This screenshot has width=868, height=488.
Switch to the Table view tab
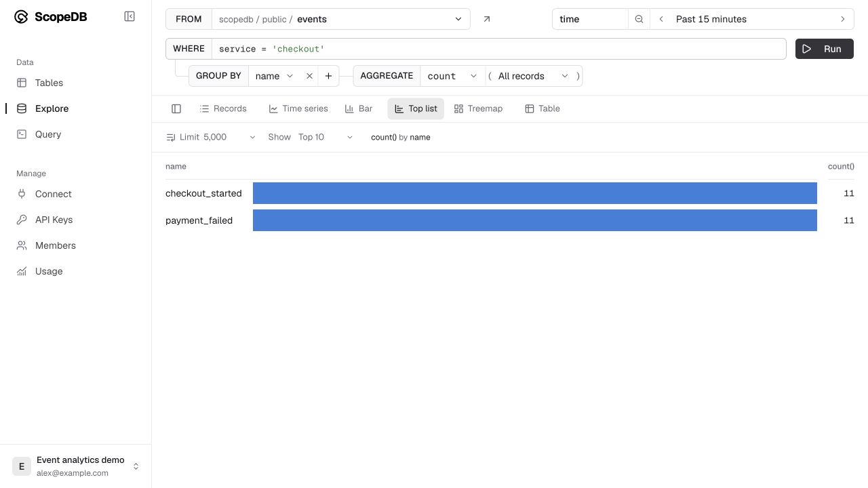pyautogui.click(x=542, y=108)
